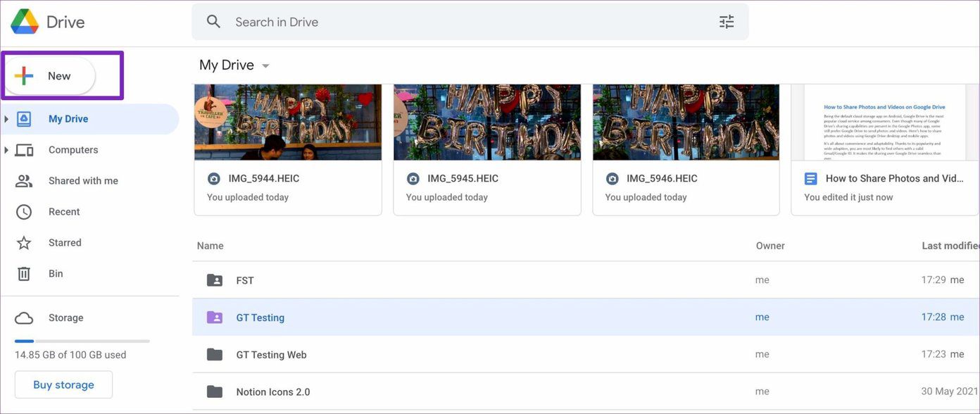Expand the Computers tree arrow
Image resolution: width=980 pixels, height=414 pixels.
pos(6,150)
